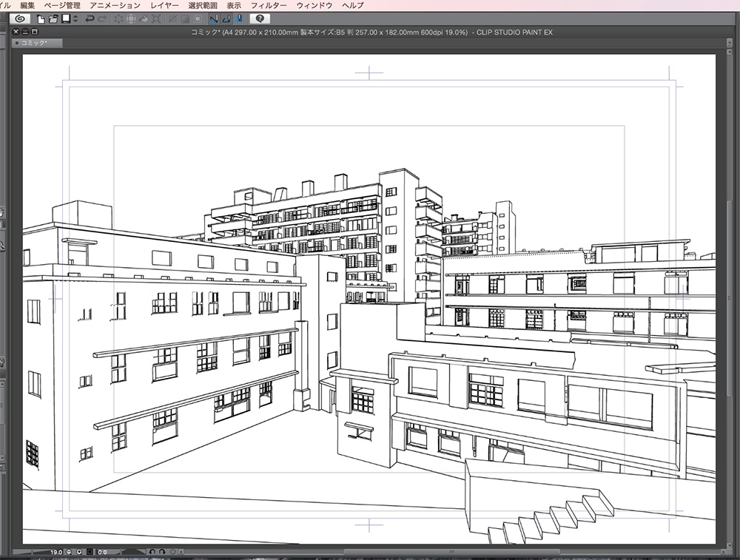The height and width of the screenshot is (560, 740).
Task: Select the コミック document tab
Action: [x=37, y=43]
